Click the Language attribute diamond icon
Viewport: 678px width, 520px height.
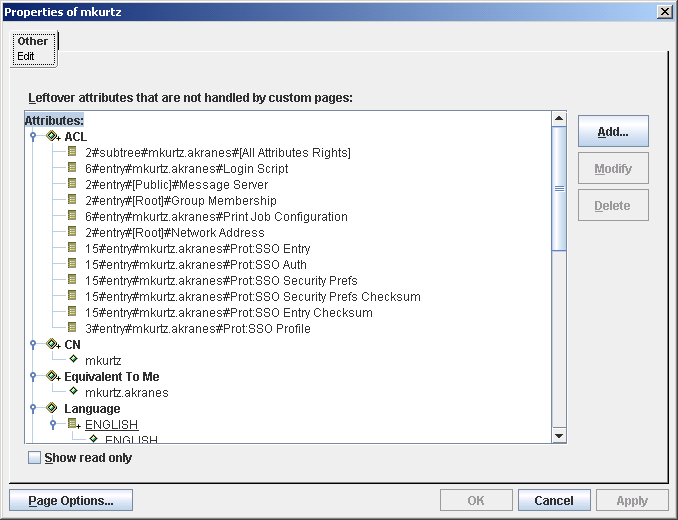pyautogui.click(x=52, y=408)
